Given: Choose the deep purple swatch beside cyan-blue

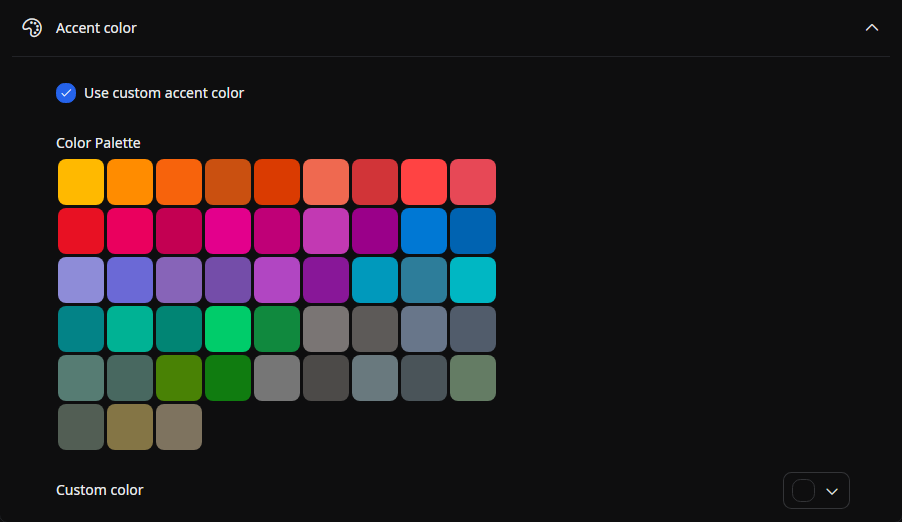Looking at the screenshot, I should [x=326, y=280].
